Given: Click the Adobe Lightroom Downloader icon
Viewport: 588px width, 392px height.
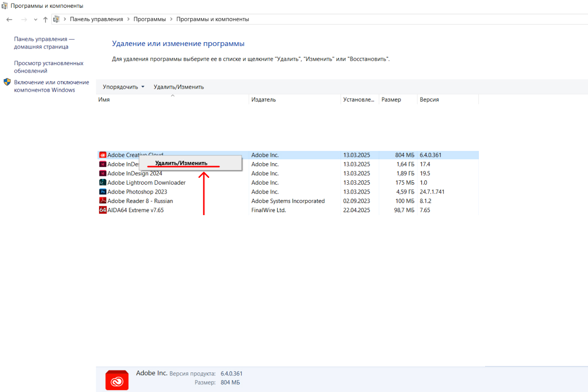Looking at the screenshot, I should pyautogui.click(x=103, y=183).
